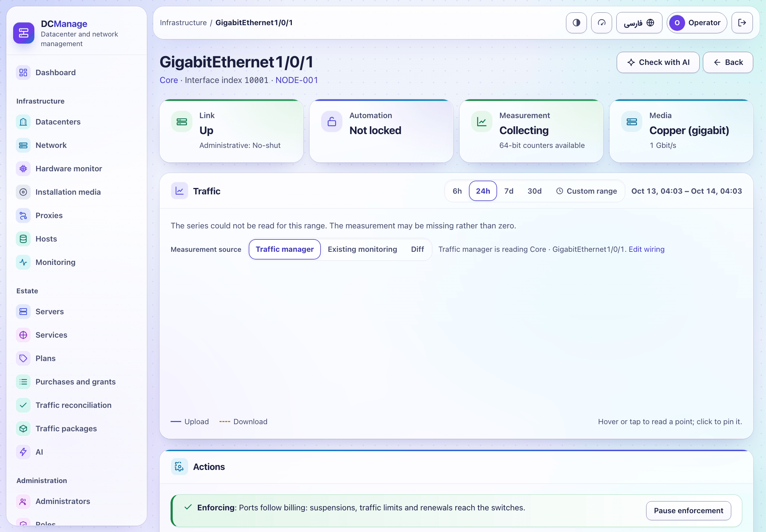Open Proxies page
766x532 pixels.
tap(77, 215)
